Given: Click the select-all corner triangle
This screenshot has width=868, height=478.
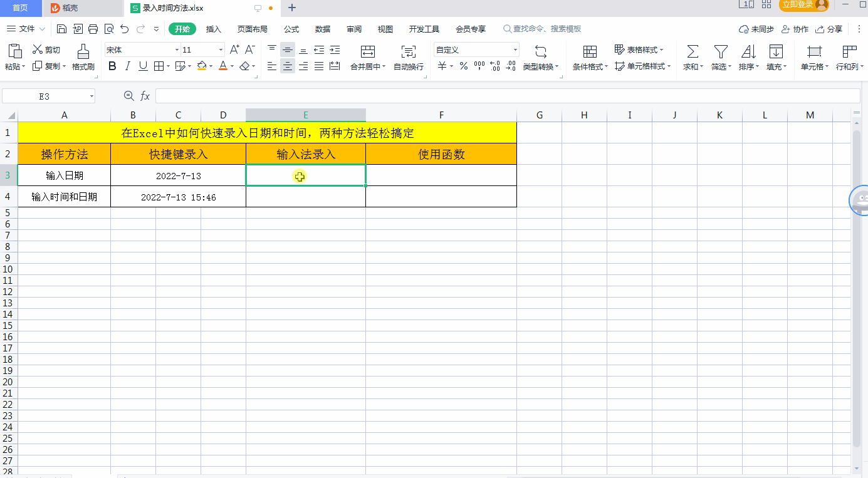Looking at the screenshot, I should point(11,115).
